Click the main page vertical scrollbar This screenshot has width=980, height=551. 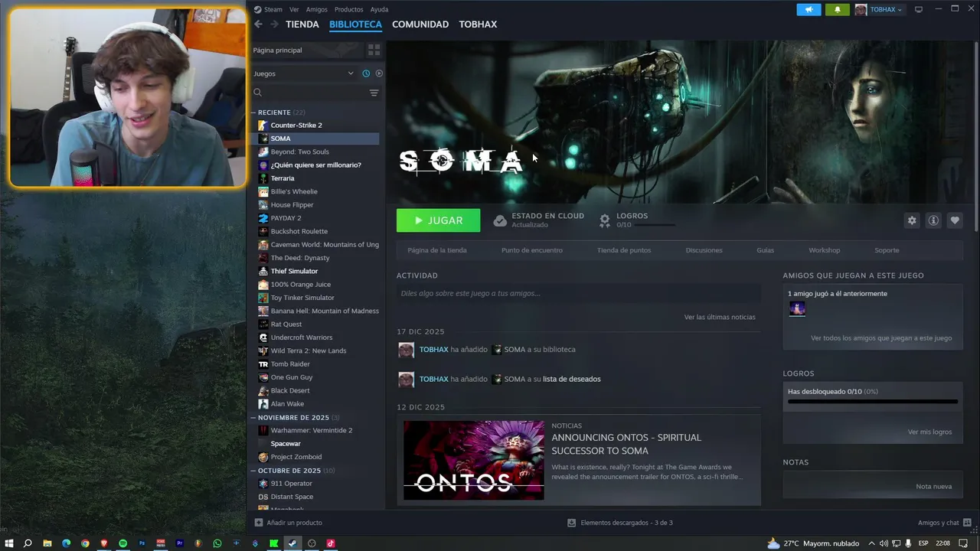(976, 138)
